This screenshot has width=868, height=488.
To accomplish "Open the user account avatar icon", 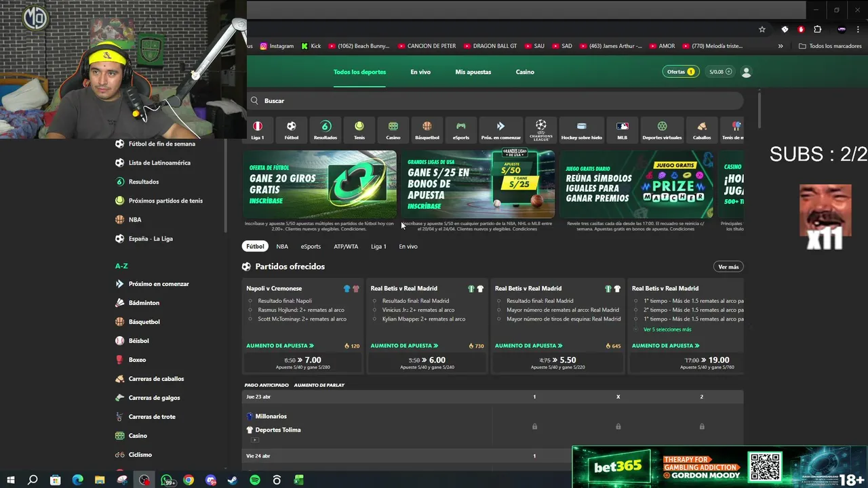I will tap(747, 72).
